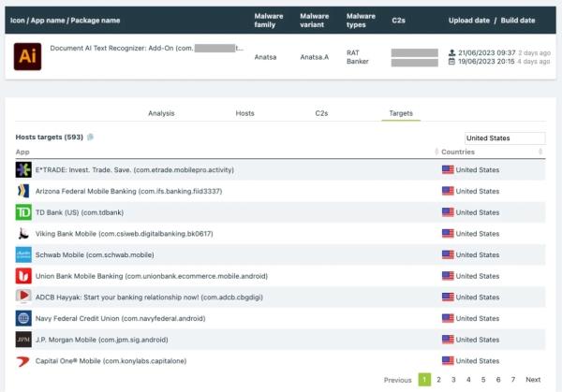
Task: Click Arizona Federal Mobile Banking row text
Action: (128, 191)
